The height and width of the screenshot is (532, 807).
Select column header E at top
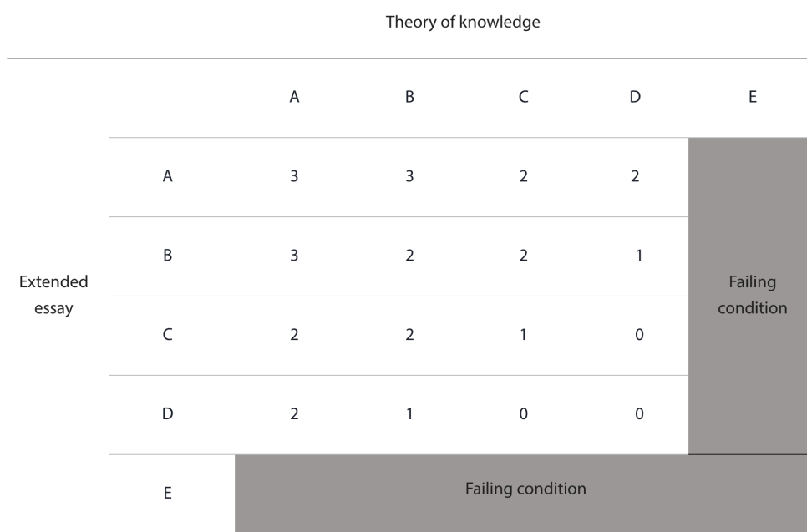click(752, 97)
